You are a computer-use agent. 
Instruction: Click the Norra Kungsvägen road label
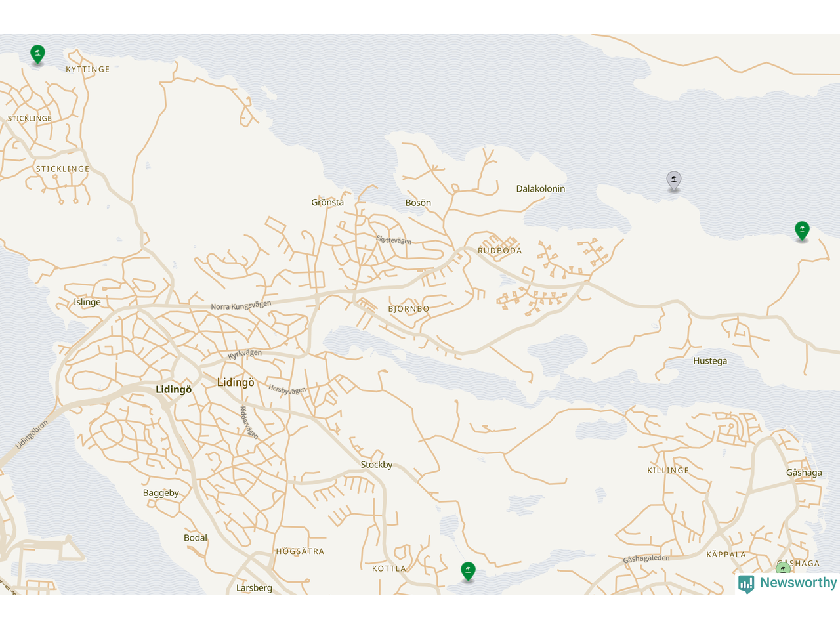(x=241, y=305)
